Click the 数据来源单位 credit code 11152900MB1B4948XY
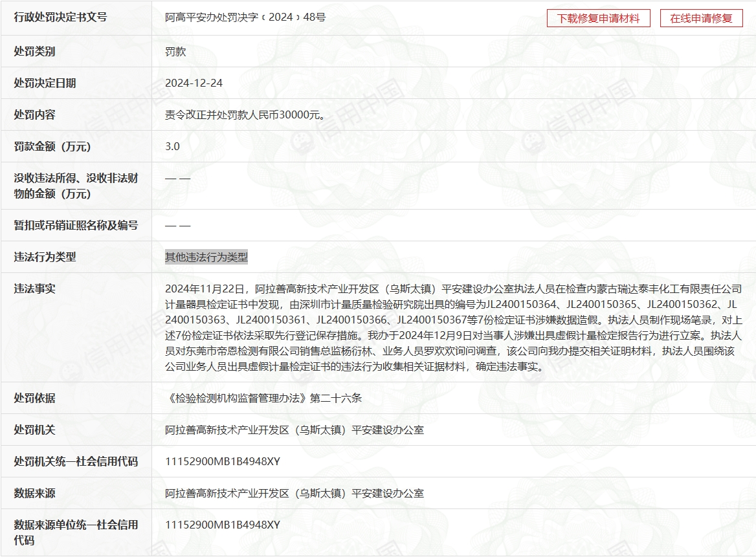The height and width of the screenshot is (557, 756). pyautogui.click(x=222, y=525)
